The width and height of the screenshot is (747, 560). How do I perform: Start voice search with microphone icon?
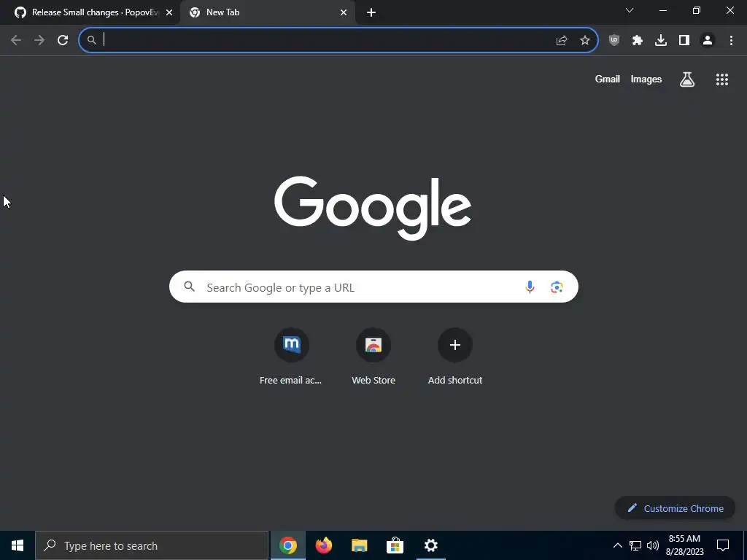tap(530, 287)
